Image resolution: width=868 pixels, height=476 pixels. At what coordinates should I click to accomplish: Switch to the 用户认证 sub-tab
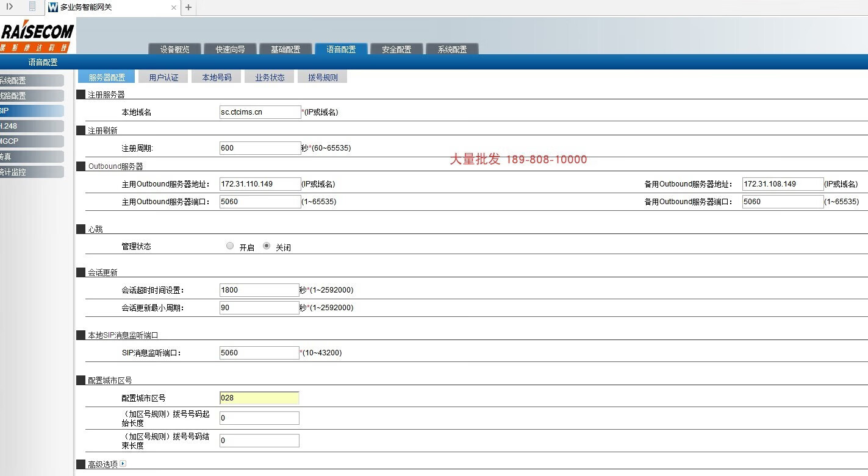(x=163, y=77)
